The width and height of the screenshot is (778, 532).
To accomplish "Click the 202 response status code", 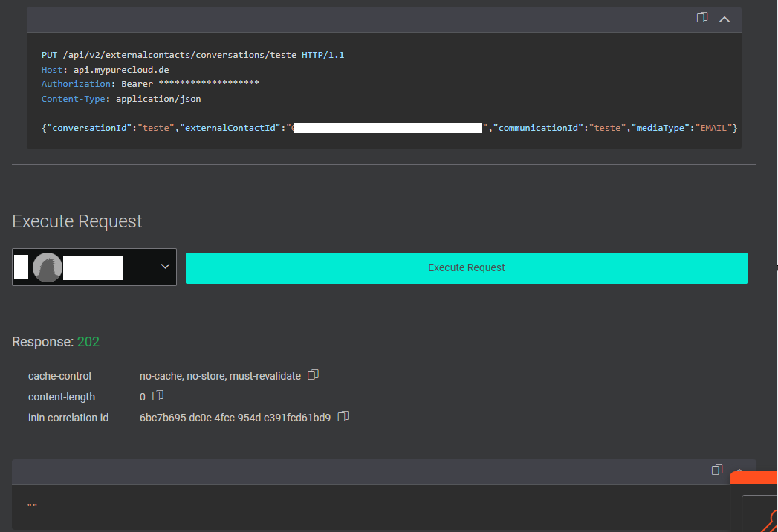I will (x=88, y=342).
